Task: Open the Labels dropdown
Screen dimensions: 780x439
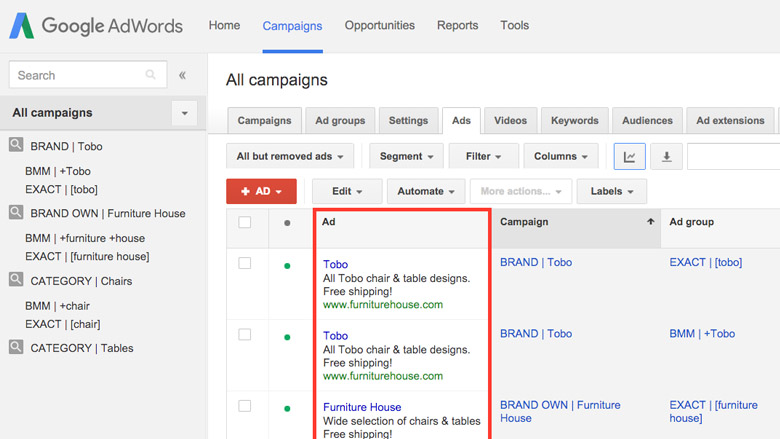Action: (x=611, y=191)
